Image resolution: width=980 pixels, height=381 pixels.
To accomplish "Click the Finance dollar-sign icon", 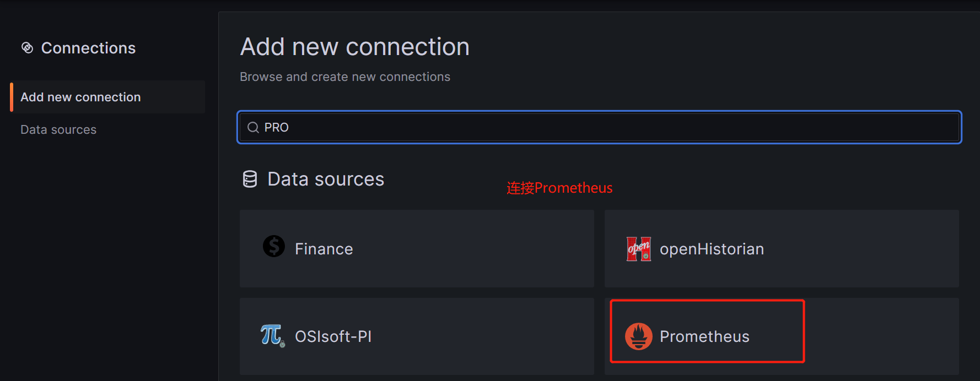I will pos(274,246).
